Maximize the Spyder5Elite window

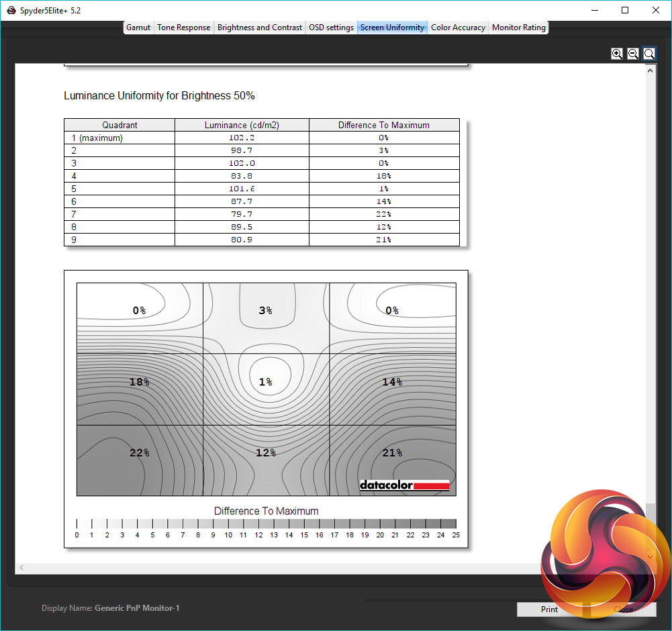[625, 10]
